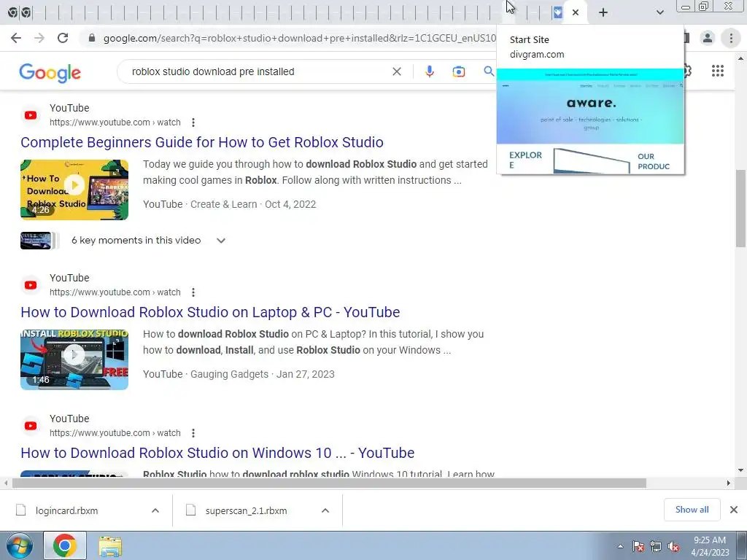The height and width of the screenshot is (560, 747).
Task: Open the muted volume tray icon
Action: [x=673, y=546]
